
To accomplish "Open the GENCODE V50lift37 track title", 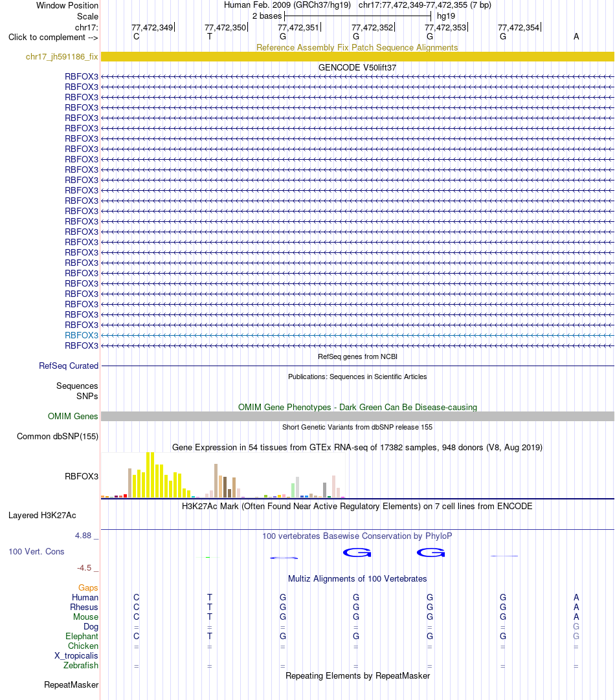I will pos(357,67).
